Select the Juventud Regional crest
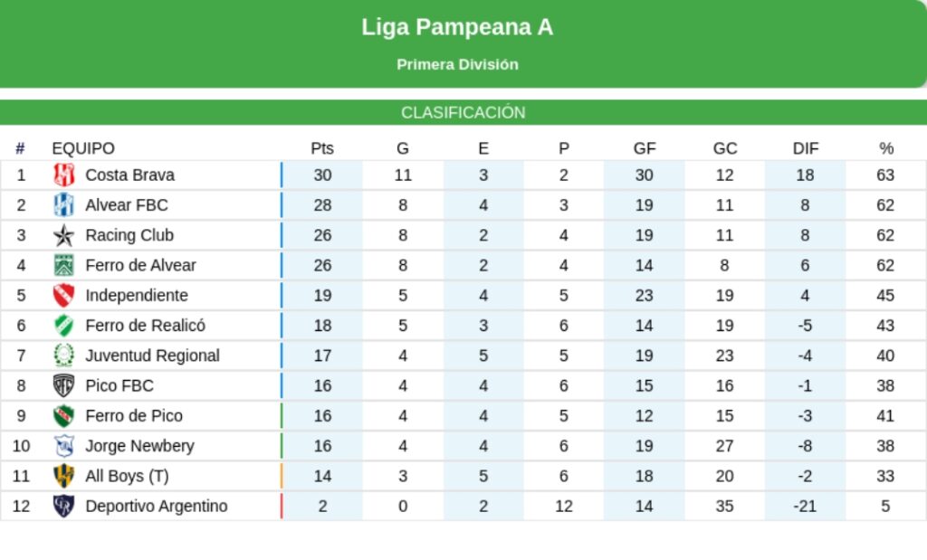The height and width of the screenshot is (560, 927). [x=64, y=356]
